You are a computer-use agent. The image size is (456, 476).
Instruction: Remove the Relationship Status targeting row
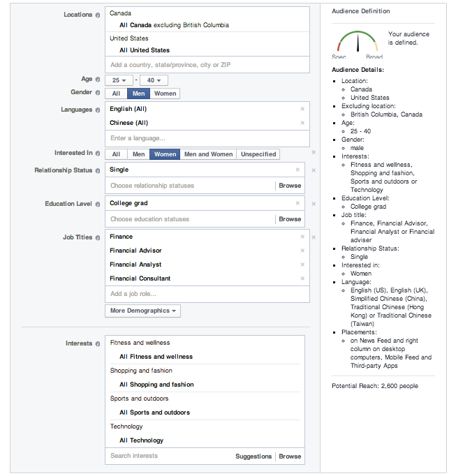[x=314, y=170]
